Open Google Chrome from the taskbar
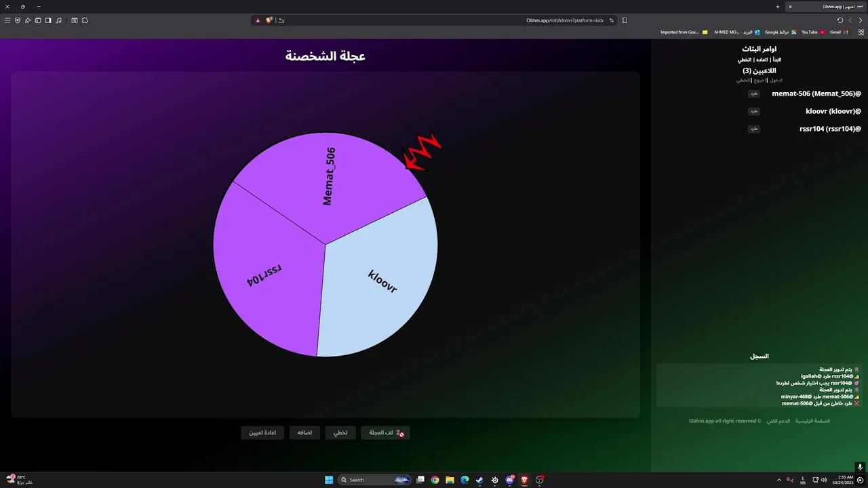 tap(435, 480)
